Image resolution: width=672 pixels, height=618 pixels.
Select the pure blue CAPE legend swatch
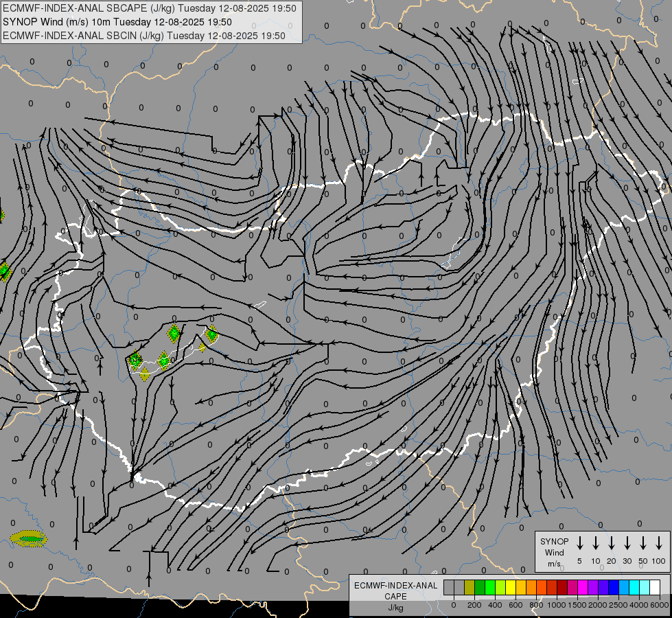pyautogui.click(x=614, y=588)
